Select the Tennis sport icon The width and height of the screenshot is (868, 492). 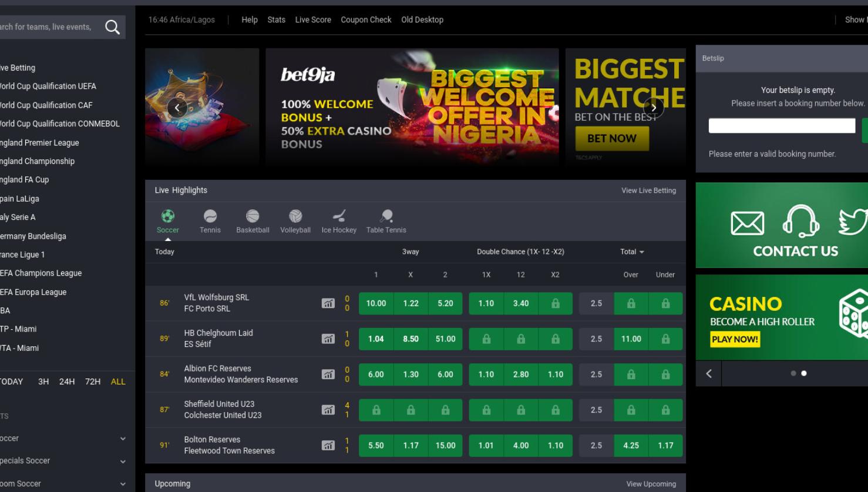click(210, 216)
